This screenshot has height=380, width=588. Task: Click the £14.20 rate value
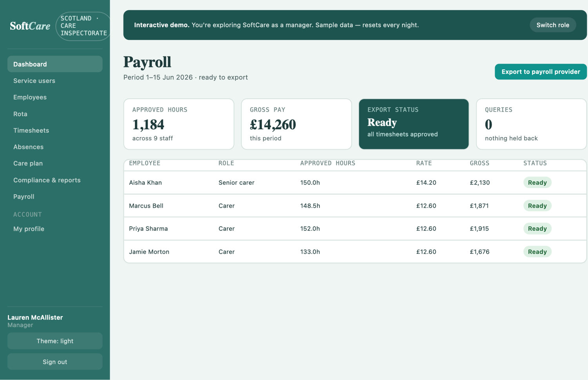tap(426, 183)
